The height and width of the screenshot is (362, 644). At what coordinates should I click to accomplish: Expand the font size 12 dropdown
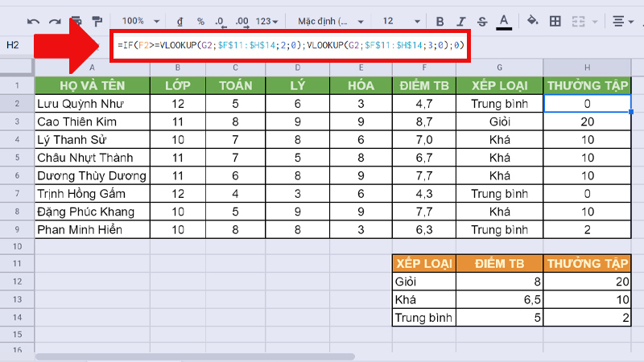[x=398, y=20]
